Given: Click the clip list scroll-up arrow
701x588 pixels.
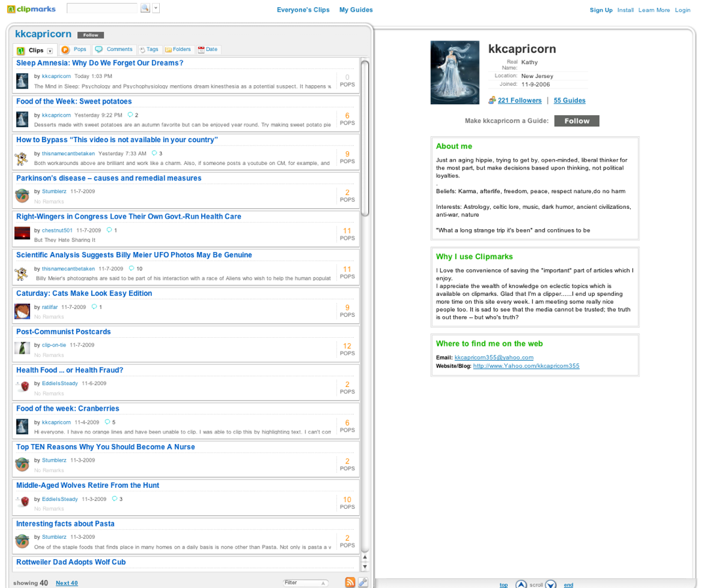Looking at the screenshot, I should (x=365, y=557).
